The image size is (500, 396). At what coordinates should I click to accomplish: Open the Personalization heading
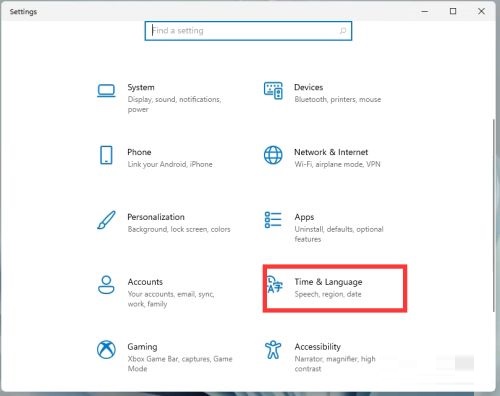156,217
